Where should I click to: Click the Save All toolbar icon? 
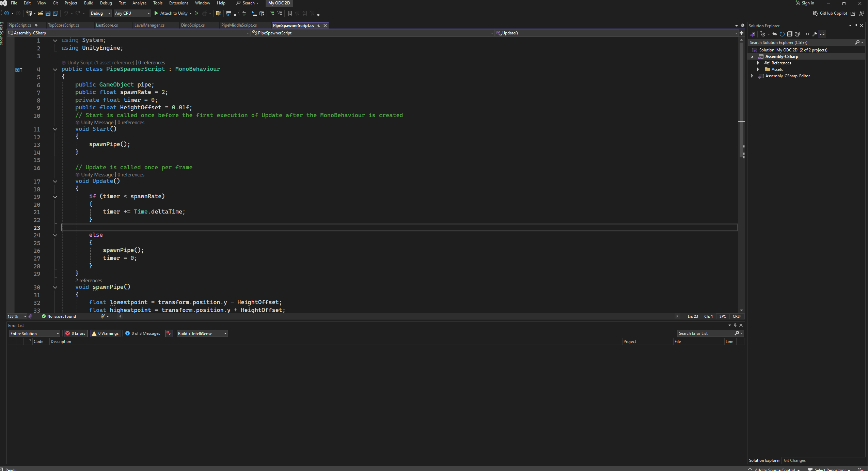(x=56, y=13)
